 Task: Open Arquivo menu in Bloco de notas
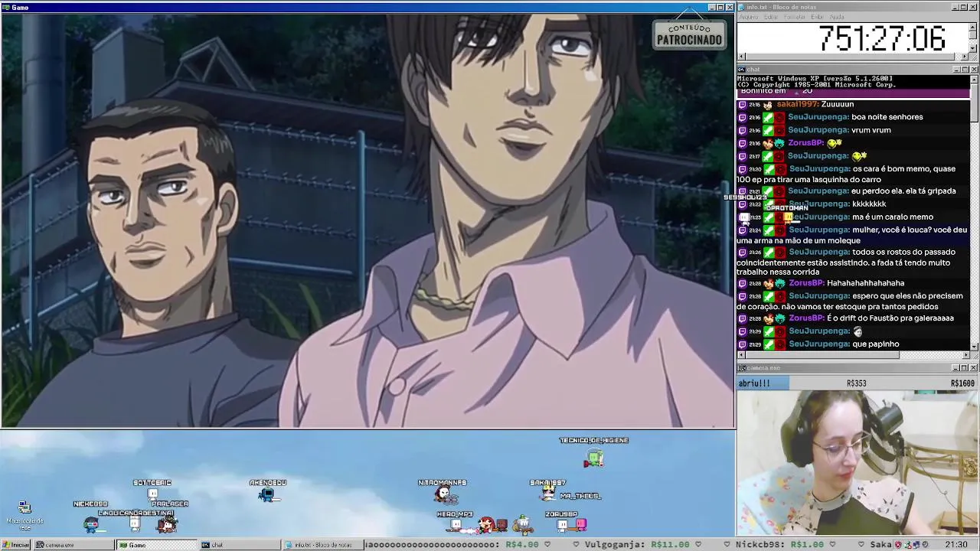(x=748, y=17)
